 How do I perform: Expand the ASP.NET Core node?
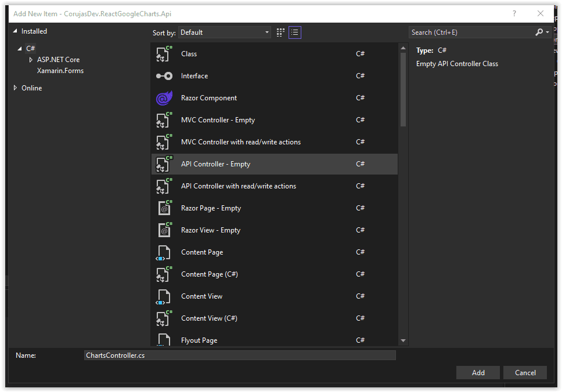tap(31, 60)
